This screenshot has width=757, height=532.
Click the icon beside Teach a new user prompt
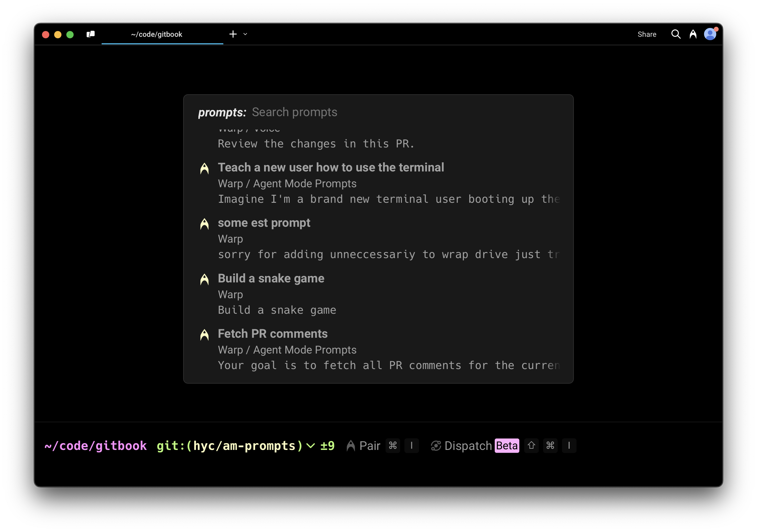point(204,169)
